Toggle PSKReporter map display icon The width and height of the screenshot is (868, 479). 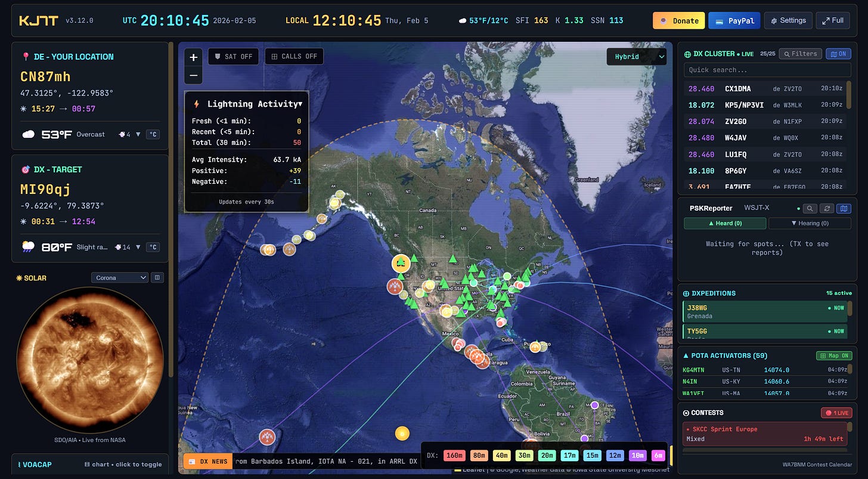tap(844, 209)
